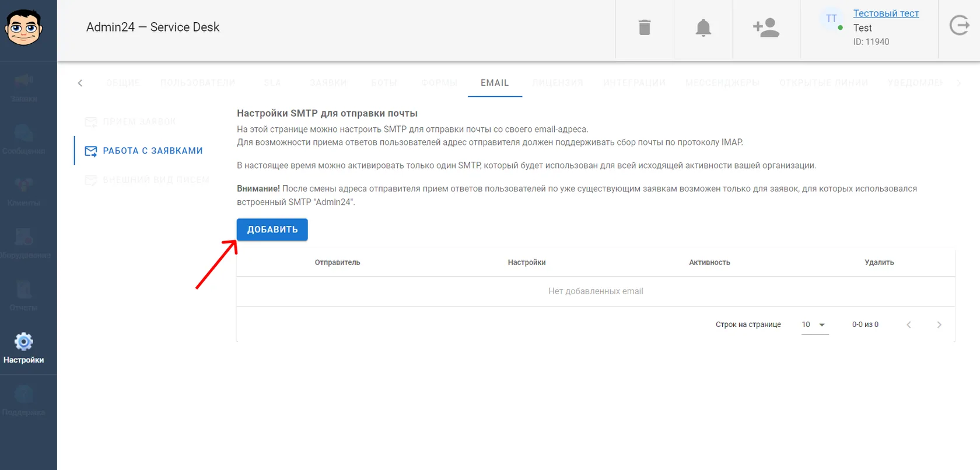Switch to the Лицензия tab
Viewport: 980px width, 470px height.
click(558, 83)
